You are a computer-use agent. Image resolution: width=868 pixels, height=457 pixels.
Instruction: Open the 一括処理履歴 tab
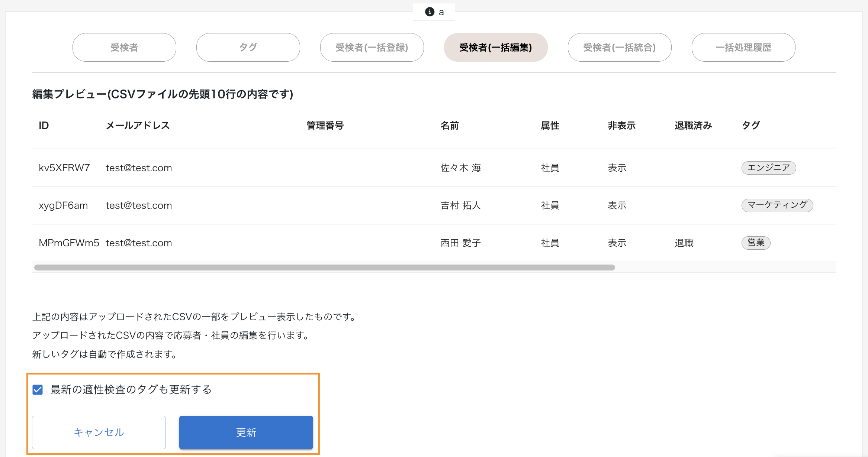click(743, 48)
